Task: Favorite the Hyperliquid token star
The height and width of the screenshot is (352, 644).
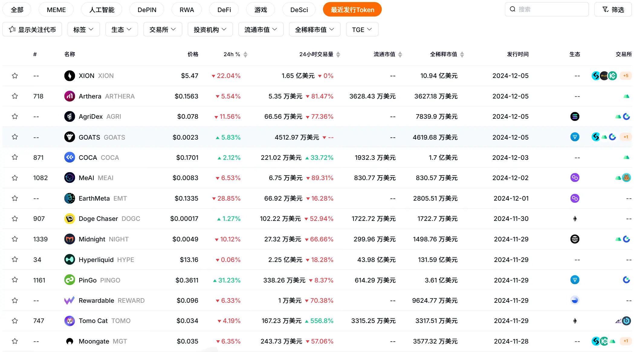Action: click(15, 259)
